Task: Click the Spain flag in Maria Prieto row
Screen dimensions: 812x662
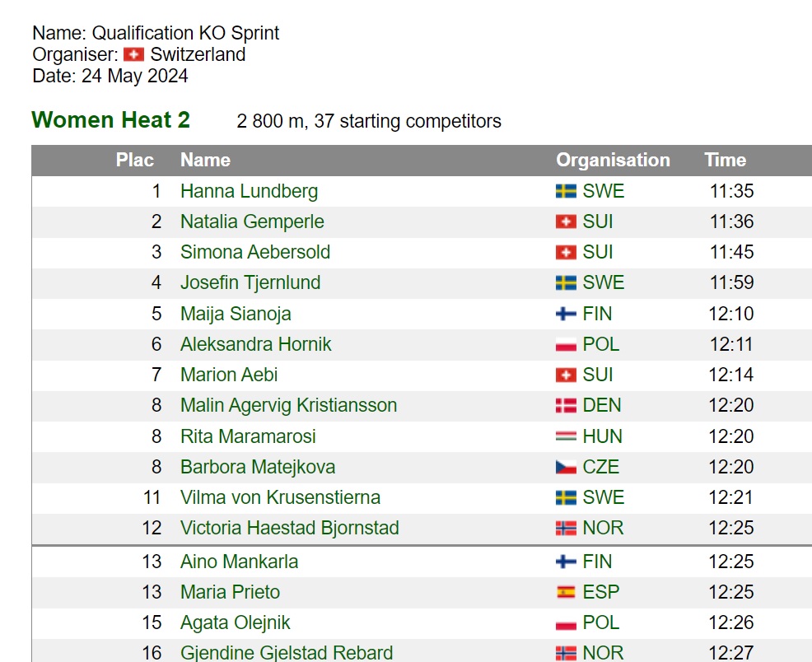Action: [566, 592]
